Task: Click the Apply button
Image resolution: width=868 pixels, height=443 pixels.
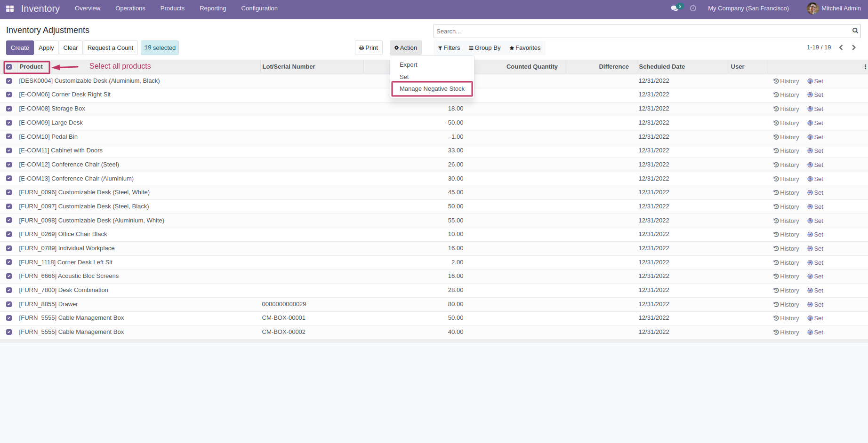Action: click(x=46, y=48)
